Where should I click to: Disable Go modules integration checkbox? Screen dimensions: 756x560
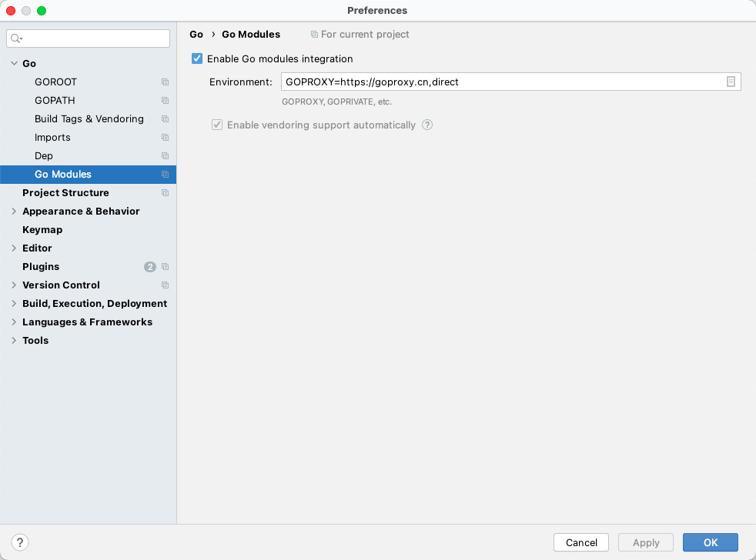(197, 58)
